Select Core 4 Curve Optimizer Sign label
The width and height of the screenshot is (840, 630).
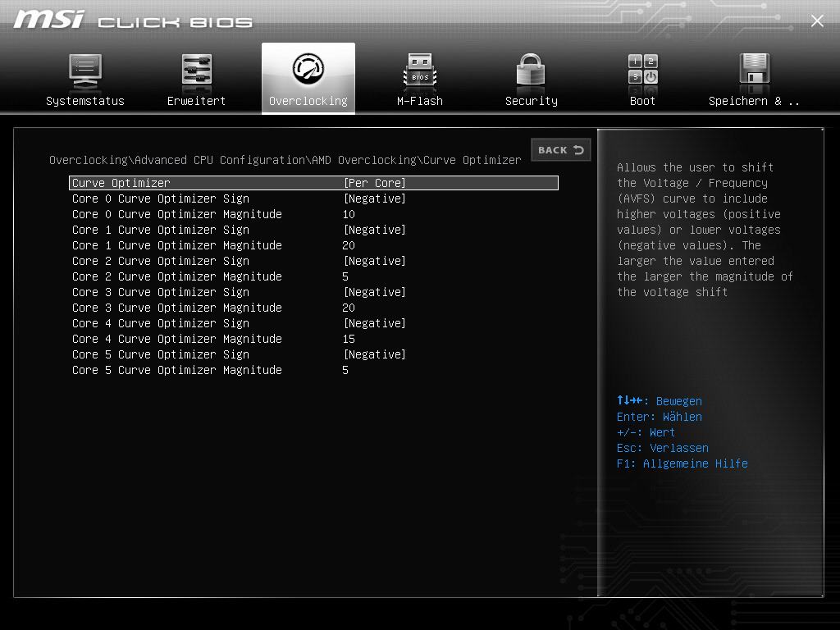point(161,323)
